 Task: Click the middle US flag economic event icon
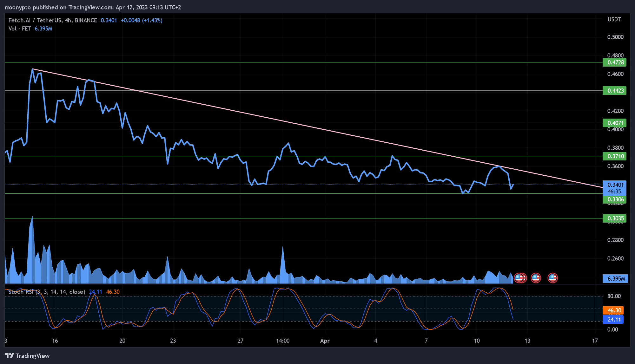(x=536, y=278)
